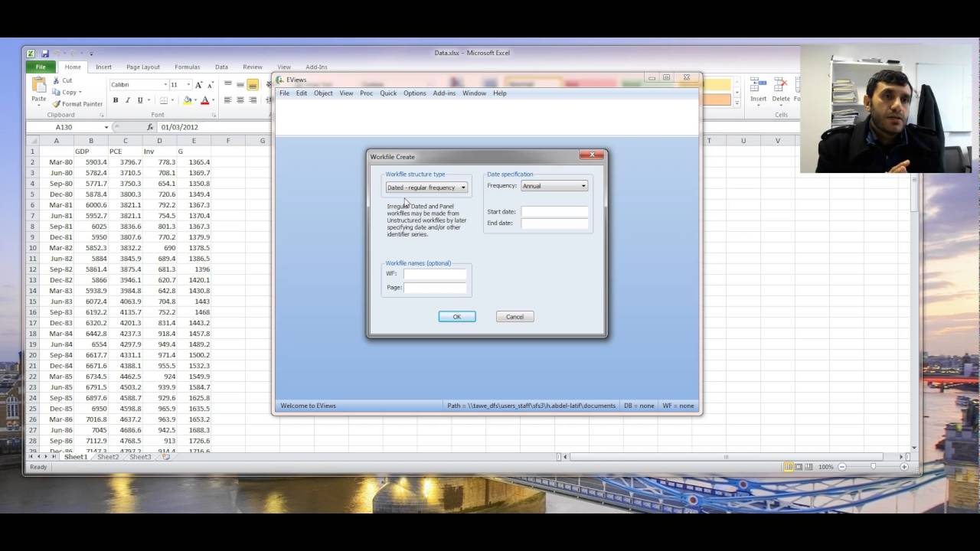Click the Save icon in Excel quick access toolbar

(x=45, y=54)
